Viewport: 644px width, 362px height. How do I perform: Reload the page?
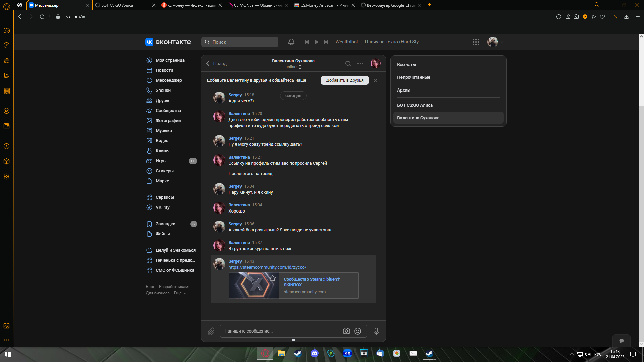[42, 17]
